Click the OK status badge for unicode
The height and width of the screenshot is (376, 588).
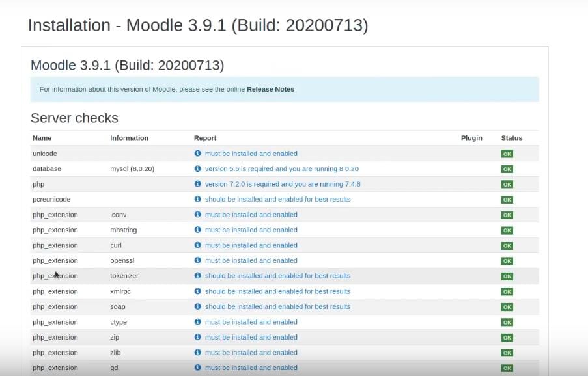pos(507,154)
